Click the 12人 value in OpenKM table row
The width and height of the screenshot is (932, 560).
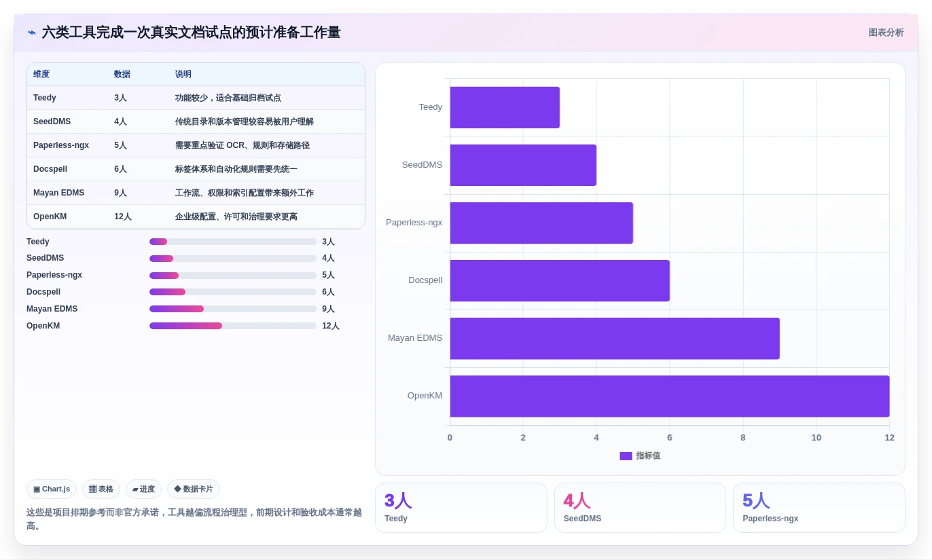(123, 217)
